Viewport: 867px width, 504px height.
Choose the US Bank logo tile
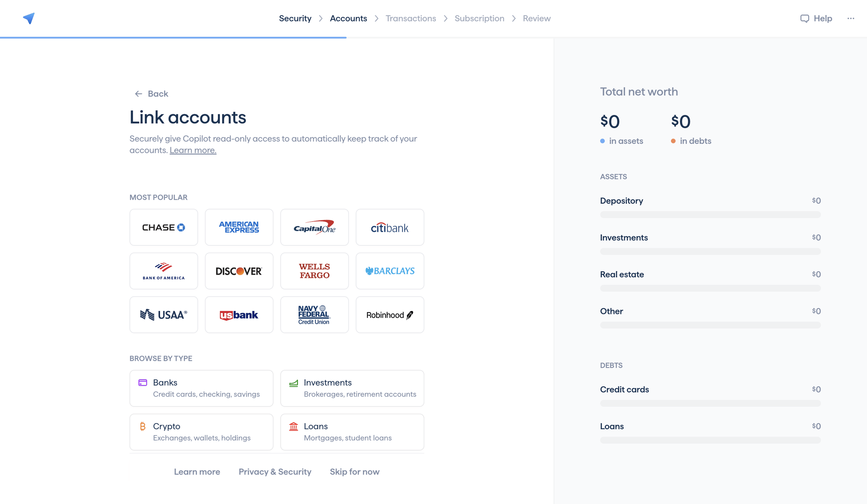(239, 315)
